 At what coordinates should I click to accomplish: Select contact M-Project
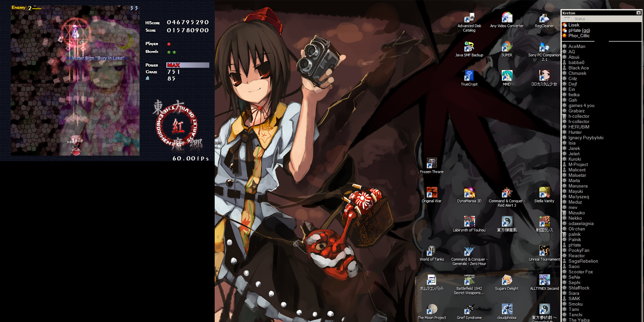tap(578, 164)
